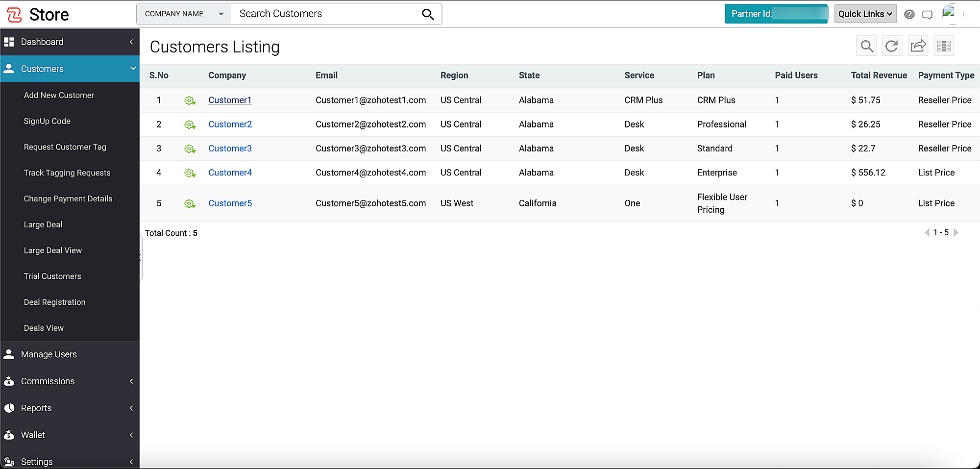The image size is (980, 469).
Task: Click the Zoho Store logo icon
Action: coord(14,15)
